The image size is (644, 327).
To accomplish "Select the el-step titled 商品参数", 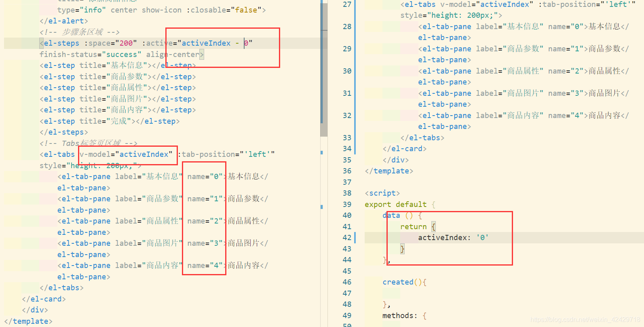I will pyautogui.click(x=118, y=76).
